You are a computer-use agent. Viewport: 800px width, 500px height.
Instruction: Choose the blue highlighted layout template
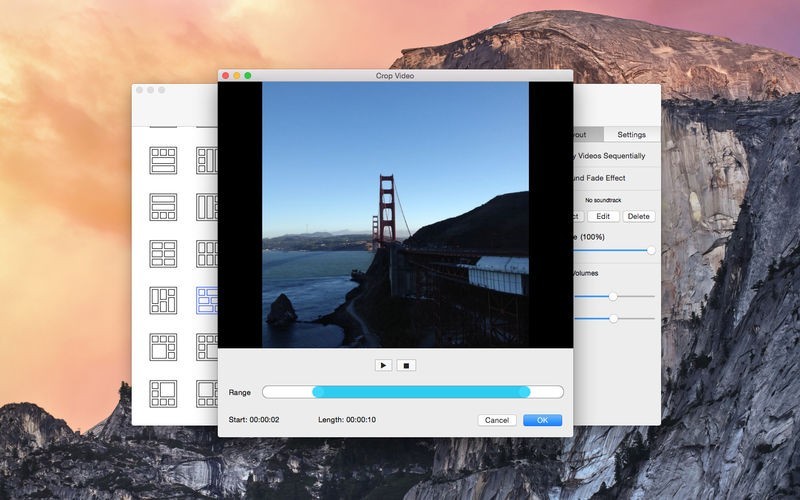pyautogui.click(x=207, y=300)
